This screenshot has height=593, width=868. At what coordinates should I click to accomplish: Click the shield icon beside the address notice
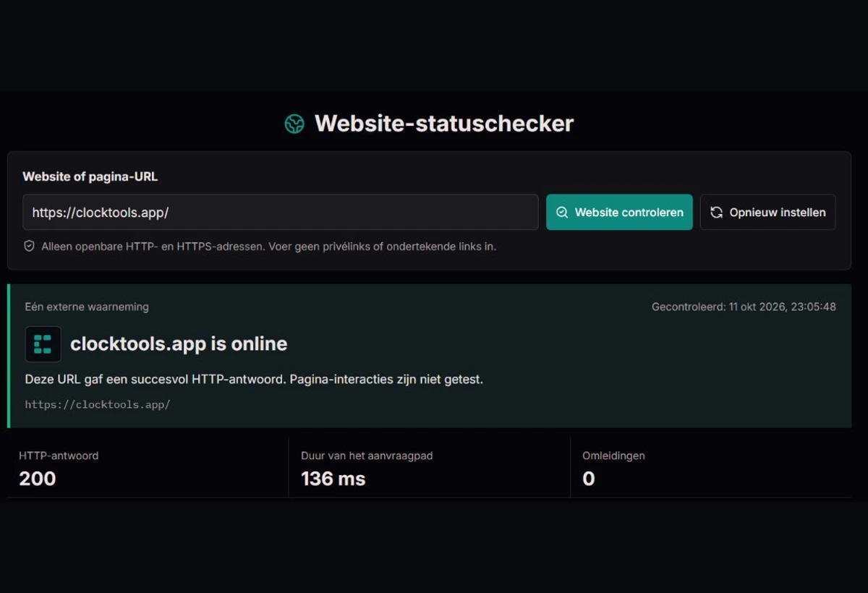30,246
